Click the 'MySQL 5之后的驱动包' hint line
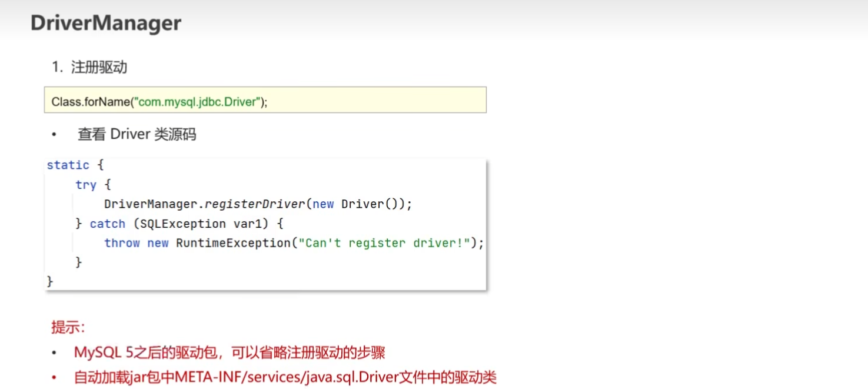Screen dimensions: 868x389 point(230,353)
